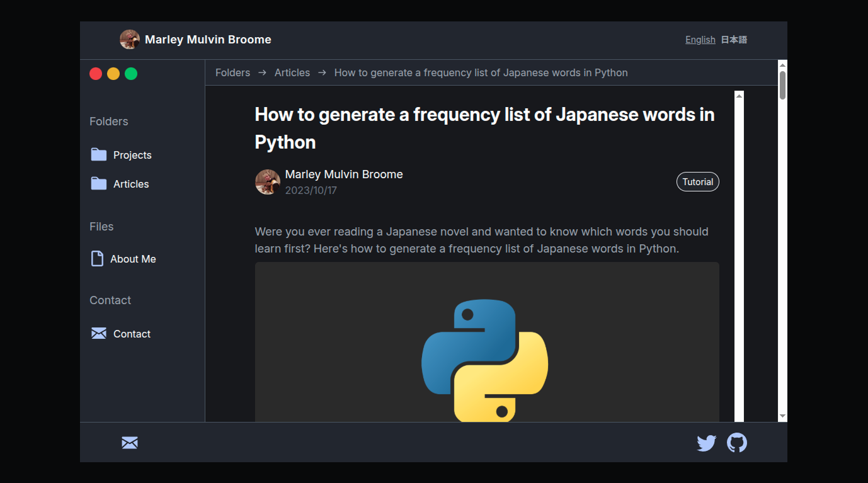Click the green window dot
868x483 pixels.
coord(131,74)
